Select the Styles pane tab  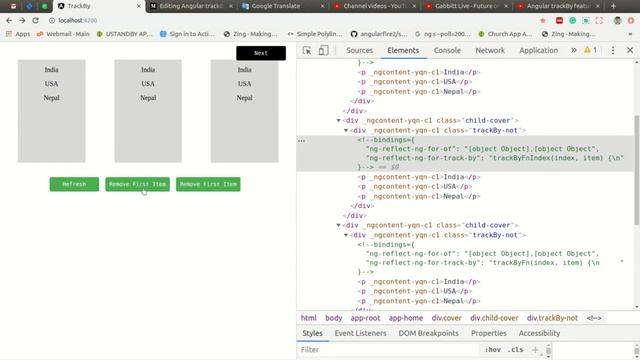[312, 333]
